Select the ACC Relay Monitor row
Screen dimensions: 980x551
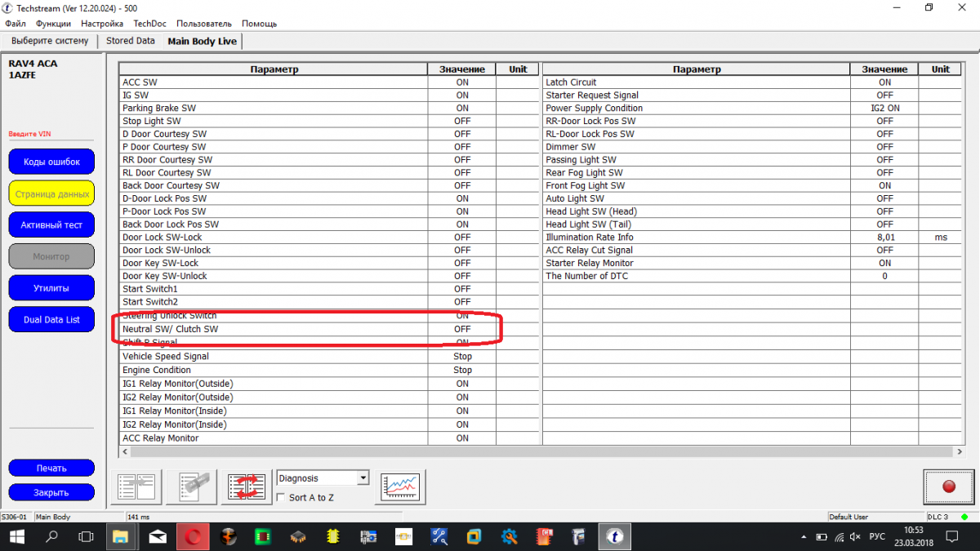coord(330,438)
